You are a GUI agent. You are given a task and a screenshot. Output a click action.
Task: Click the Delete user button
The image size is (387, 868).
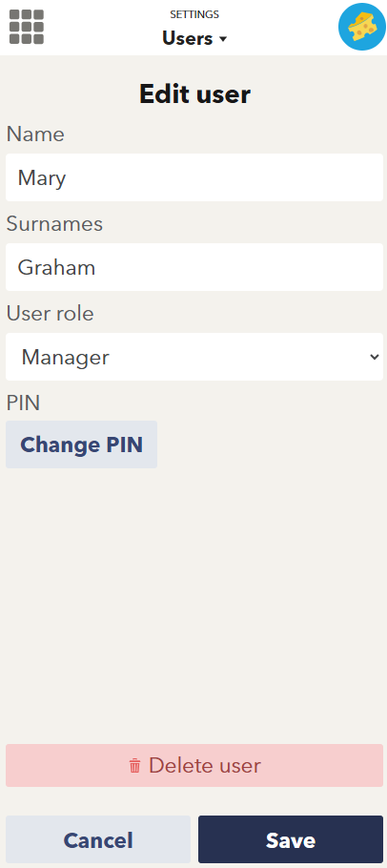pyautogui.click(x=194, y=766)
